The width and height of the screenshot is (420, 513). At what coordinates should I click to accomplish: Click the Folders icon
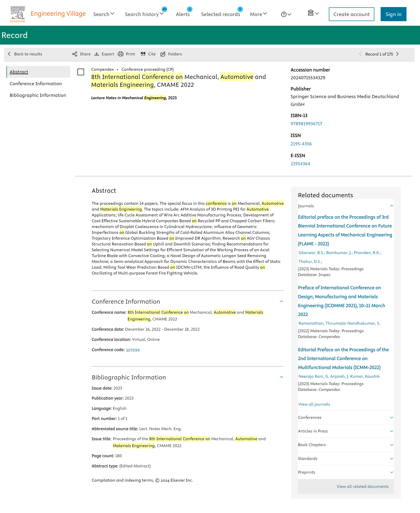pyautogui.click(x=163, y=54)
